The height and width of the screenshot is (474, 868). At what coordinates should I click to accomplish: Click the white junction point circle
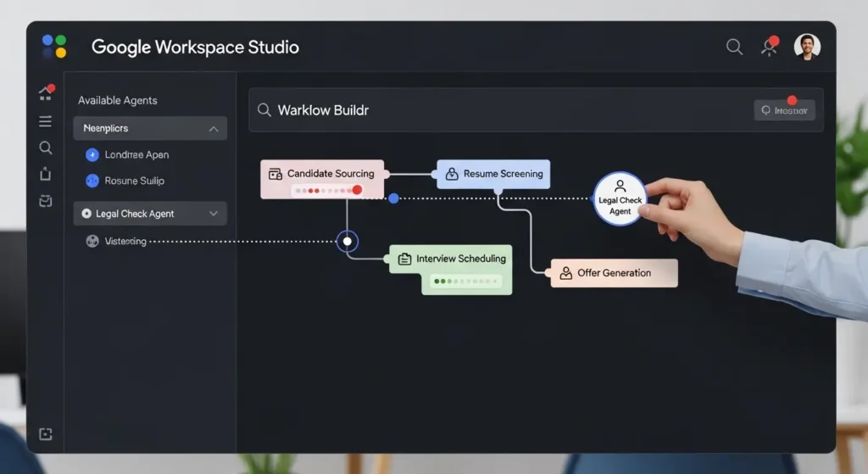347,241
